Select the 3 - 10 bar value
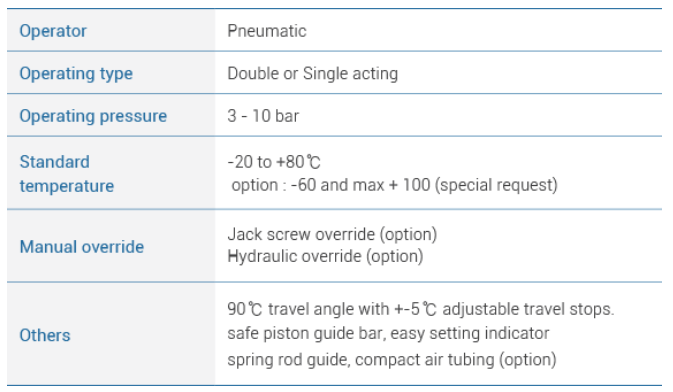Image resolution: width=673 pixels, height=392 pixels. 263,116
